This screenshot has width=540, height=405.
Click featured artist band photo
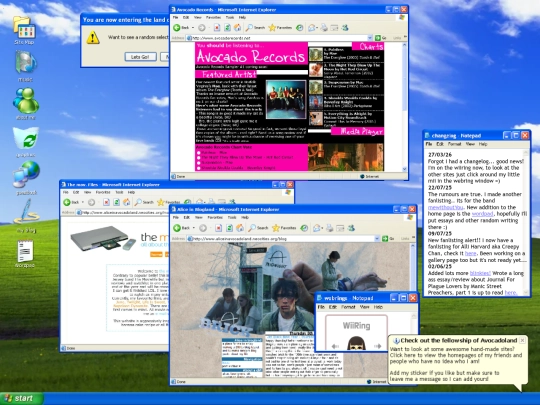coord(286,100)
